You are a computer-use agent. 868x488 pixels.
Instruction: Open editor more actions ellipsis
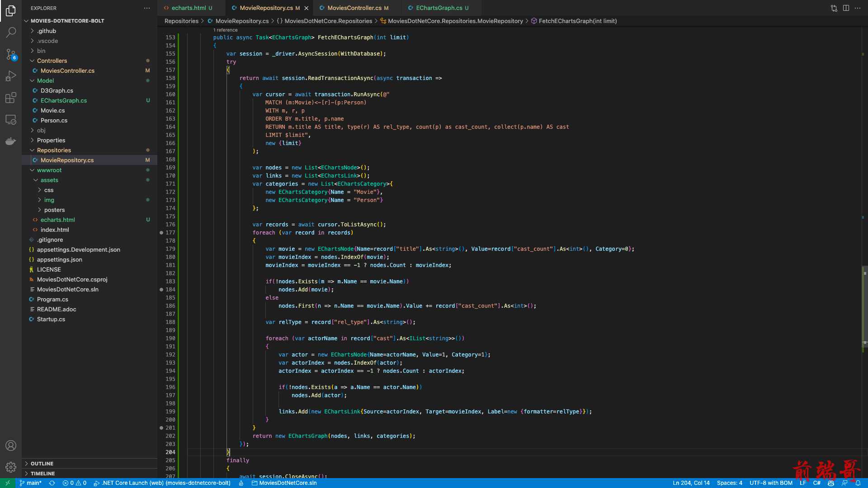pyautogui.click(x=858, y=8)
